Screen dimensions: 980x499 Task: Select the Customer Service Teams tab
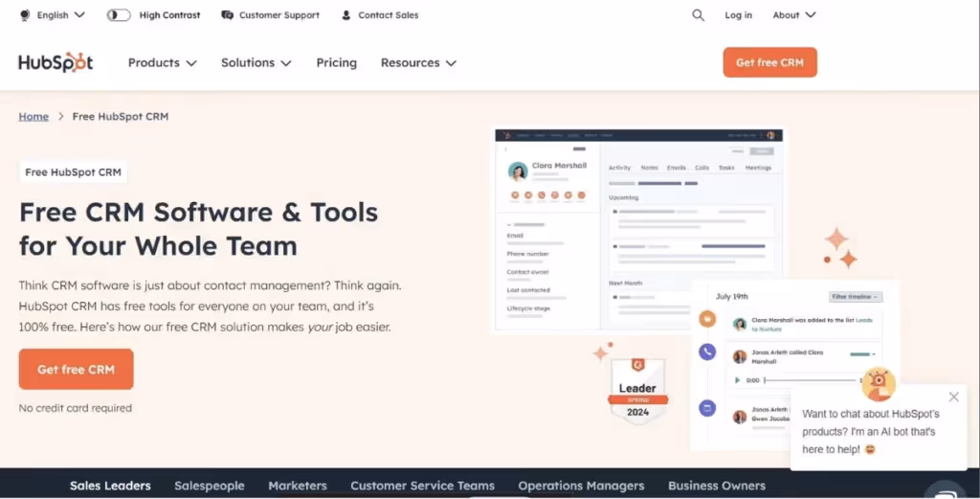click(422, 486)
